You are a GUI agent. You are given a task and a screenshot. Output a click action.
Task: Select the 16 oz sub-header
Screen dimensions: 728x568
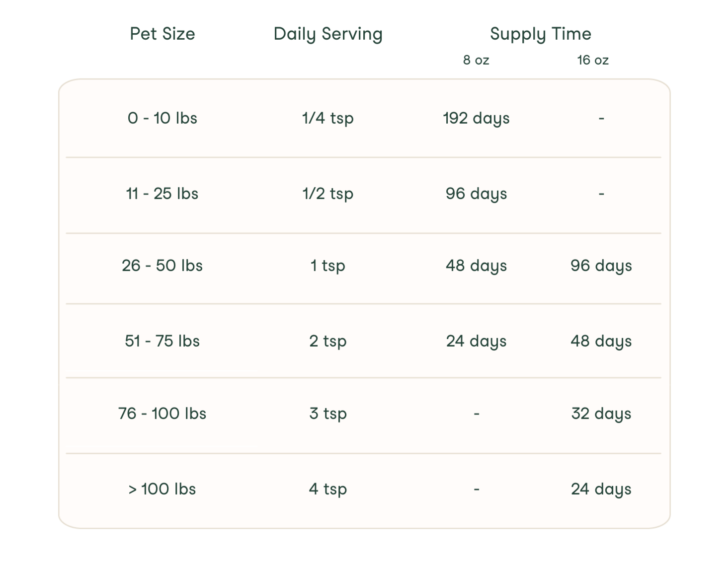(x=592, y=60)
